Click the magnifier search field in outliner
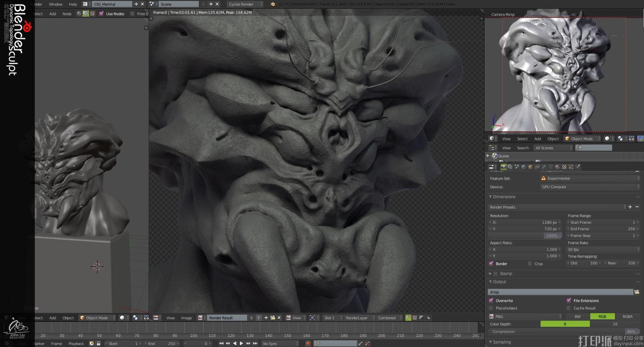 [x=594, y=148]
